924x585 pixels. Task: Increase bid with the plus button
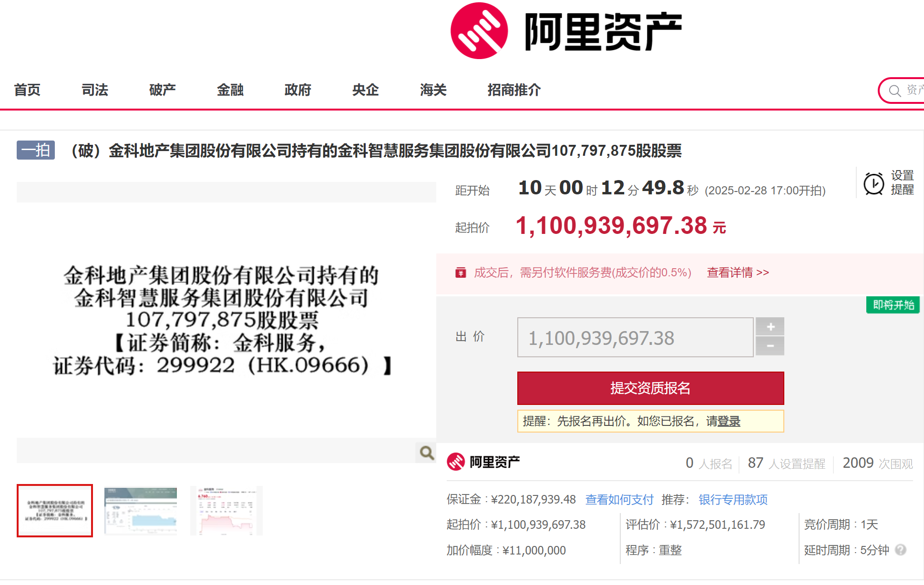tap(770, 327)
